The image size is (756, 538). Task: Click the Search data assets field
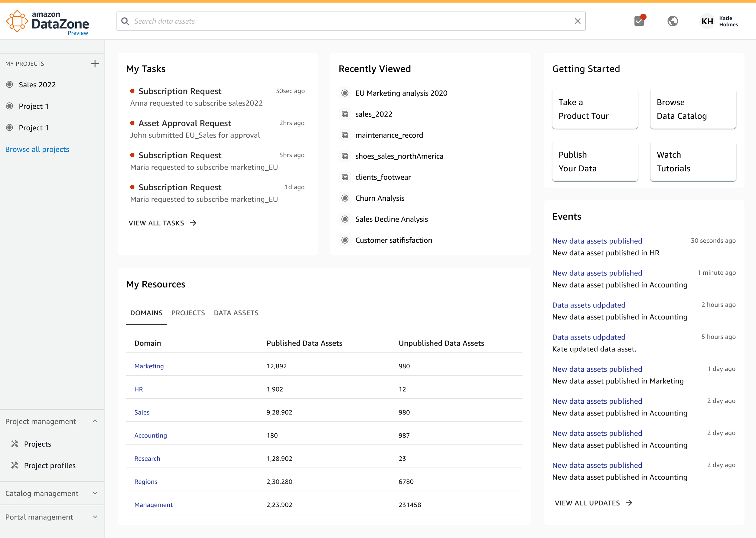pyautogui.click(x=351, y=21)
